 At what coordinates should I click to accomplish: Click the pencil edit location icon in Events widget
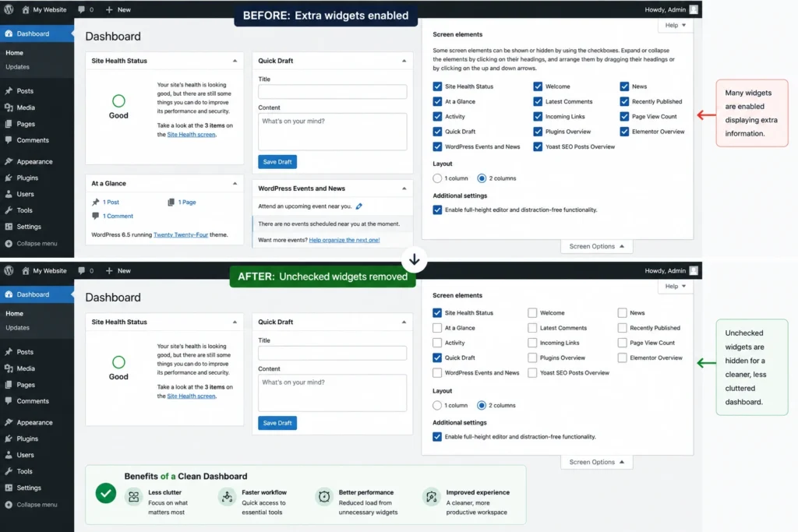point(359,206)
